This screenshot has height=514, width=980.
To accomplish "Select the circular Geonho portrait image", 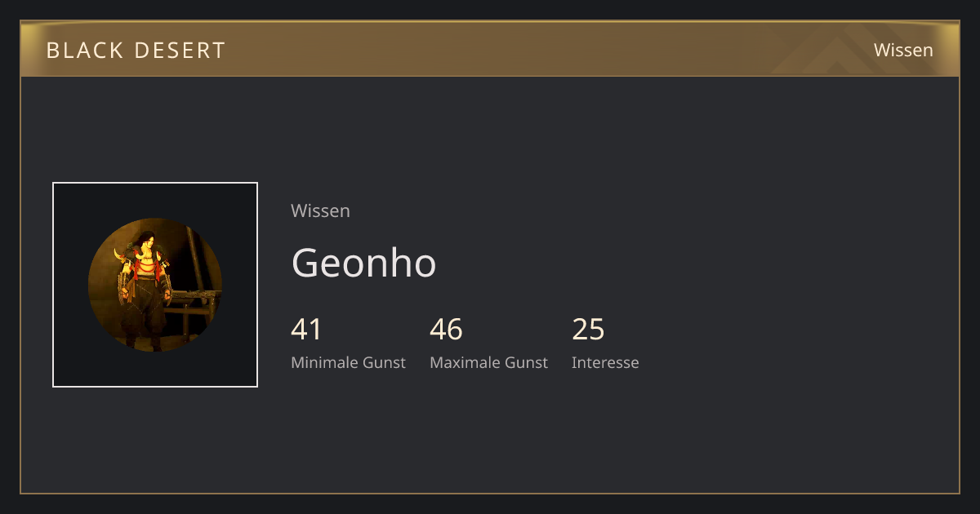I will click(155, 285).
